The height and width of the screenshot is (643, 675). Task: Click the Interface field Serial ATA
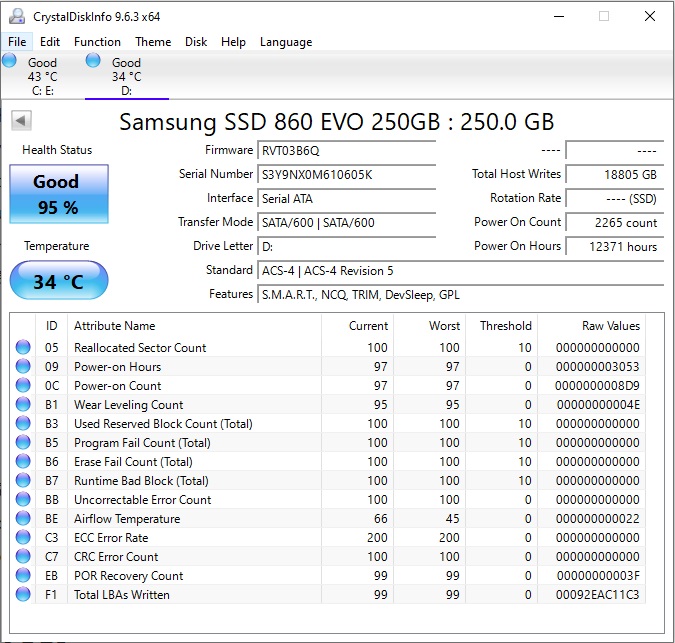(x=347, y=199)
